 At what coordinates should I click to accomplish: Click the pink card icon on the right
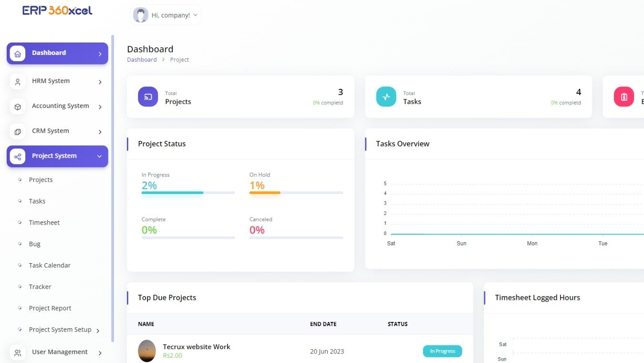pos(623,96)
